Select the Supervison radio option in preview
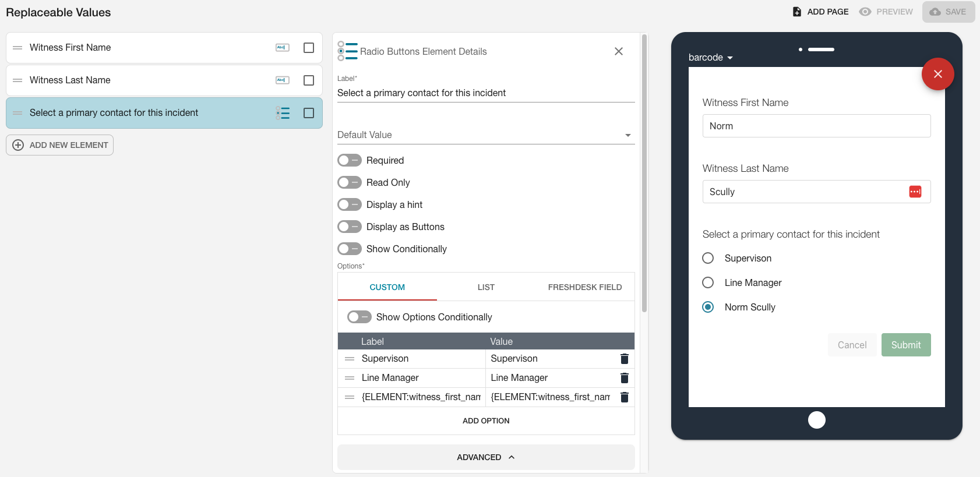This screenshot has height=477, width=980. (708, 258)
